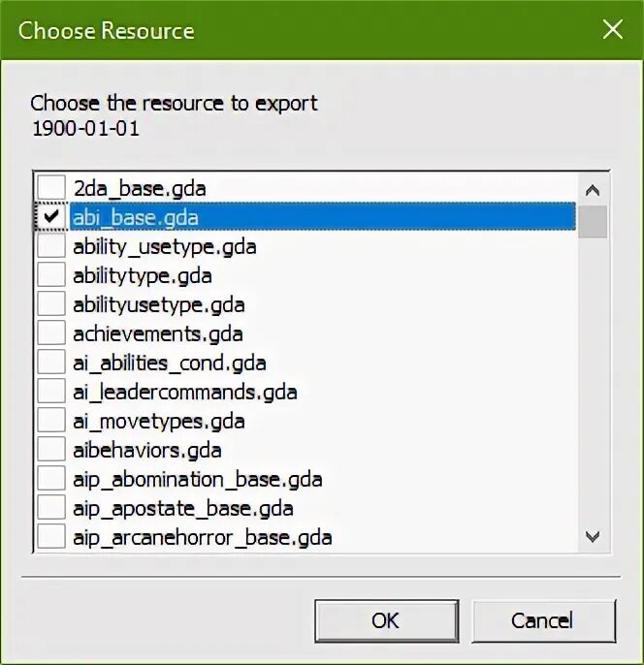The image size is (644, 665).
Task: Choose aip_arcanehorror_base.gda entry
Action: pos(203,538)
